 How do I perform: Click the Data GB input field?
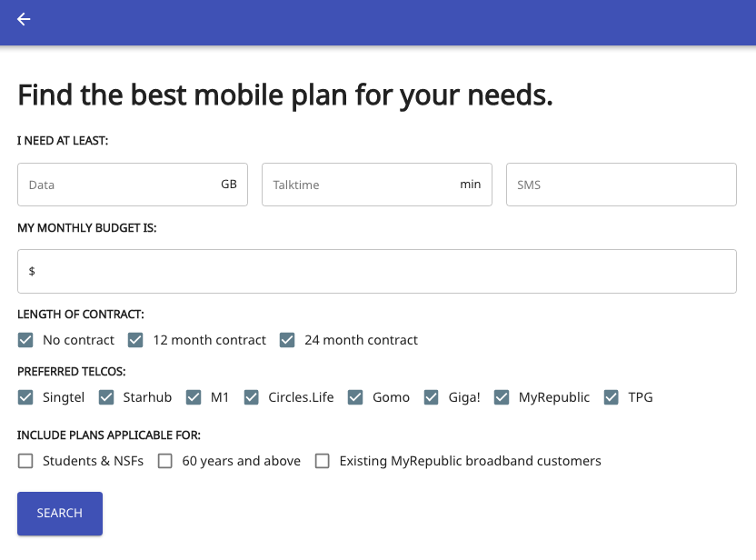coord(133,184)
